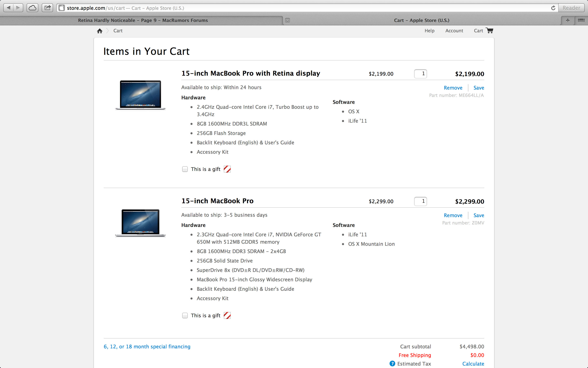This screenshot has height=368, width=588.
Task: Click 'MacBook Pro 15-inch Glossy Widescreen Display' line
Action: [254, 279]
